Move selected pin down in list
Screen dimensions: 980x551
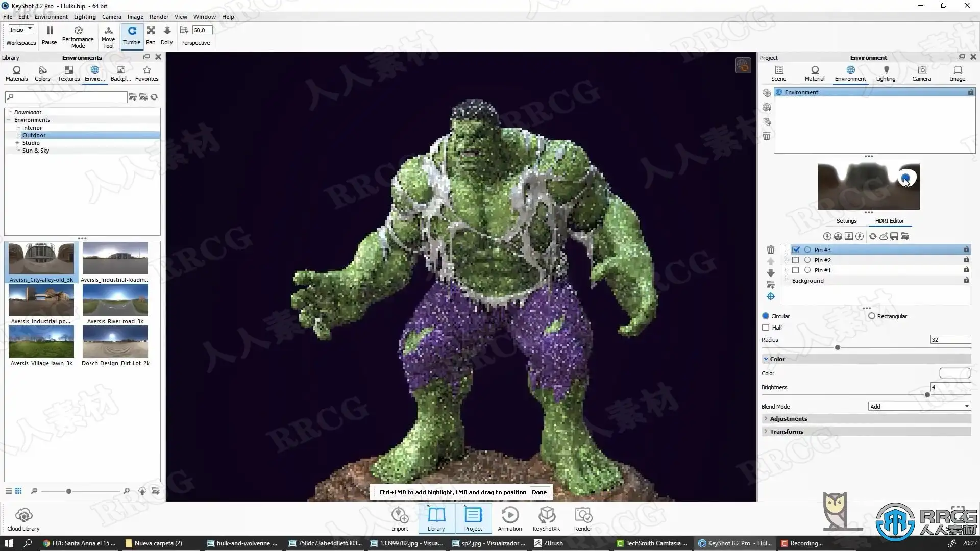pyautogui.click(x=771, y=273)
